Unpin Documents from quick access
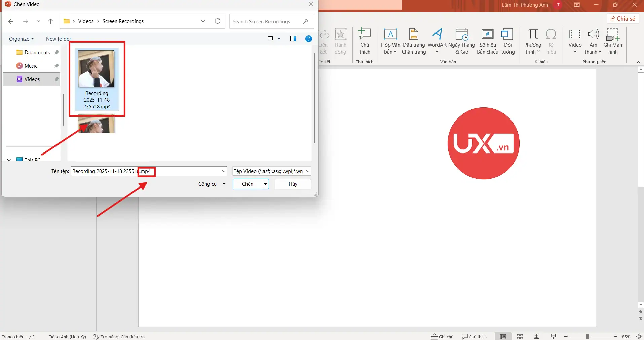This screenshot has height=340, width=644. [x=56, y=52]
